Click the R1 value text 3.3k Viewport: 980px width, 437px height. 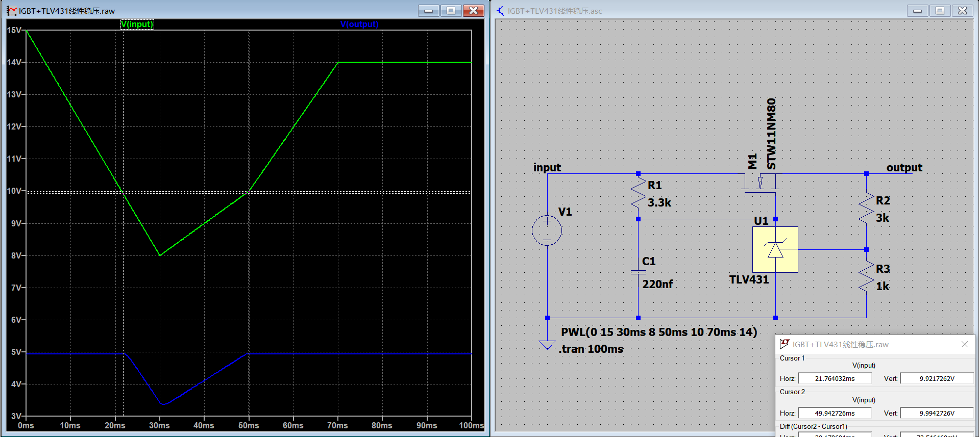tap(659, 202)
